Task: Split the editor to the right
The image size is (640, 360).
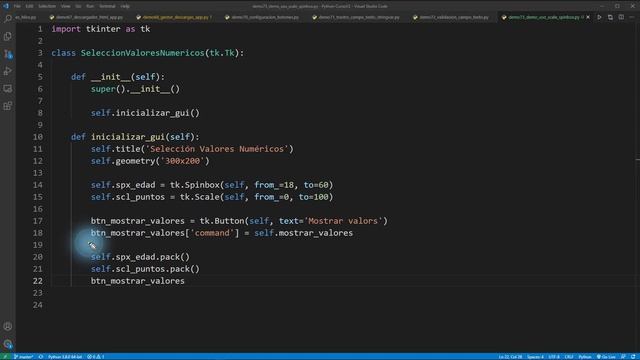Action: (x=621, y=17)
